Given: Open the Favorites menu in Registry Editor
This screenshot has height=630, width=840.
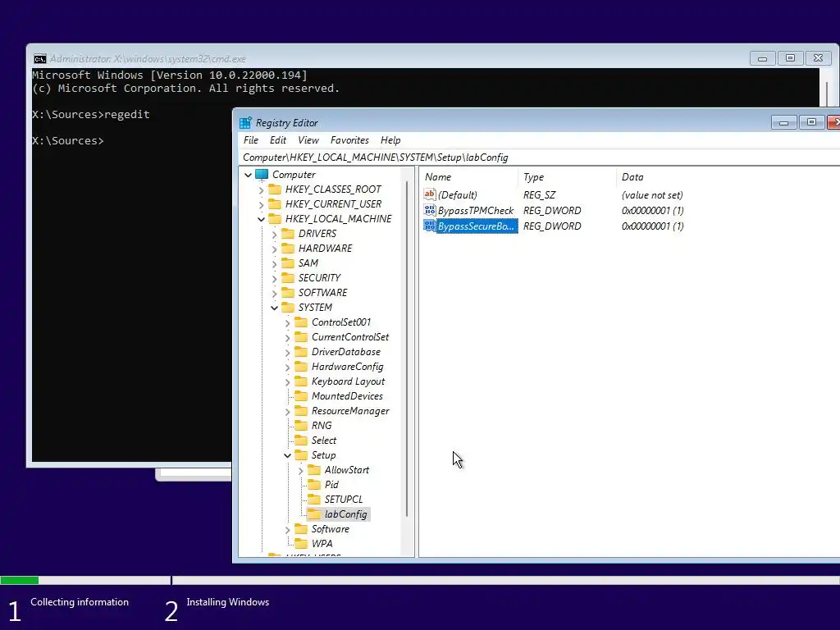Looking at the screenshot, I should pos(349,140).
